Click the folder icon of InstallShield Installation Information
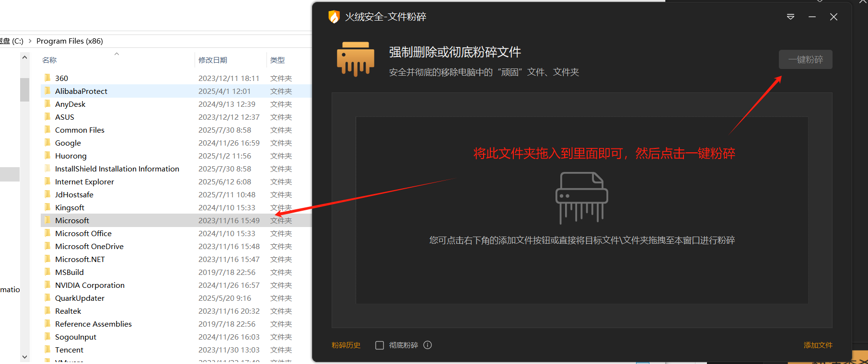 (47, 168)
